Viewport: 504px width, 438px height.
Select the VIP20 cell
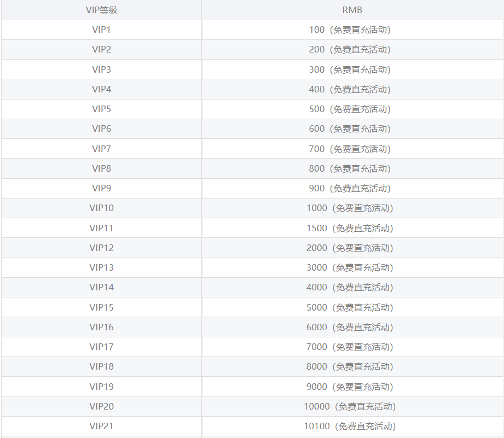point(101,406)
